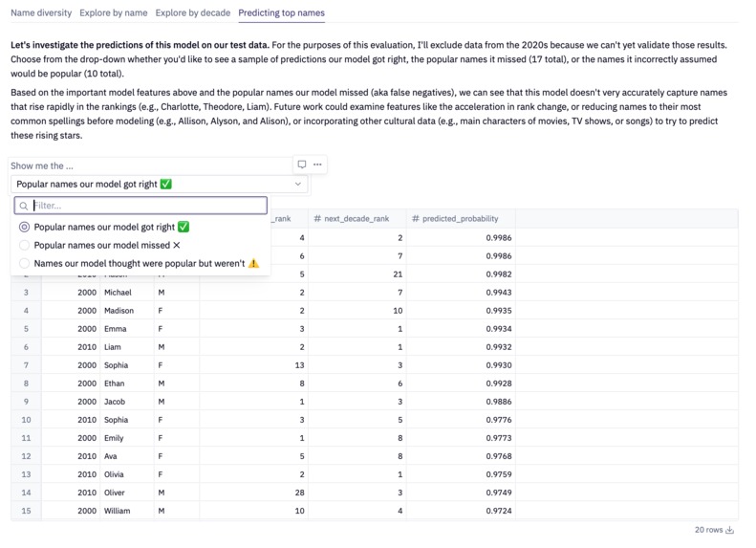Click the comment icon above the dropdown
This screenshot has height=548, width=756.
click(x=302, y=164)
